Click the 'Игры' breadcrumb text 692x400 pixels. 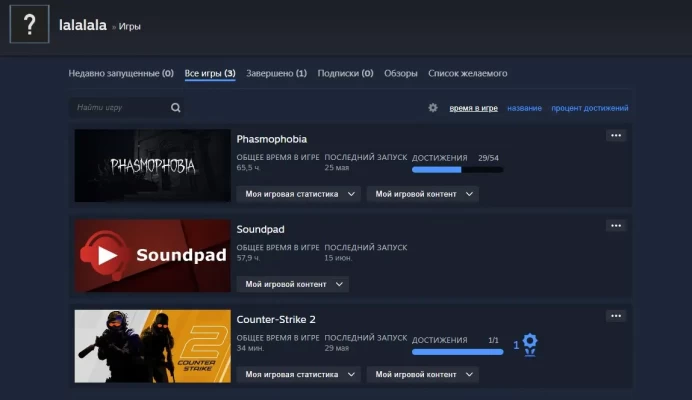[x=130, y=26]
